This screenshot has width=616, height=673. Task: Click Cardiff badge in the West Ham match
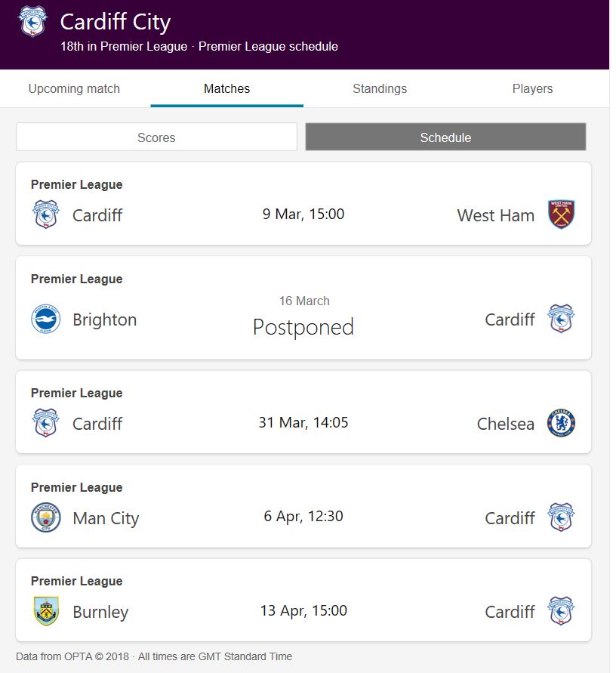45,215
